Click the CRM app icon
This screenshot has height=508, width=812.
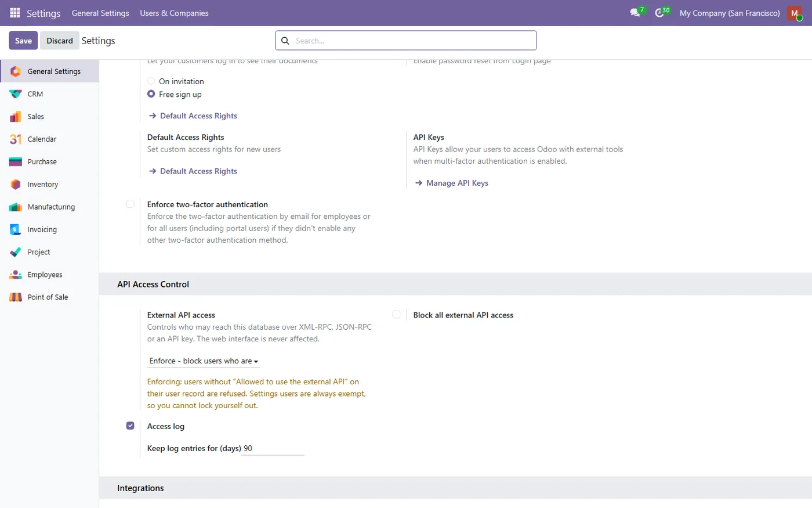pos(16,94)
